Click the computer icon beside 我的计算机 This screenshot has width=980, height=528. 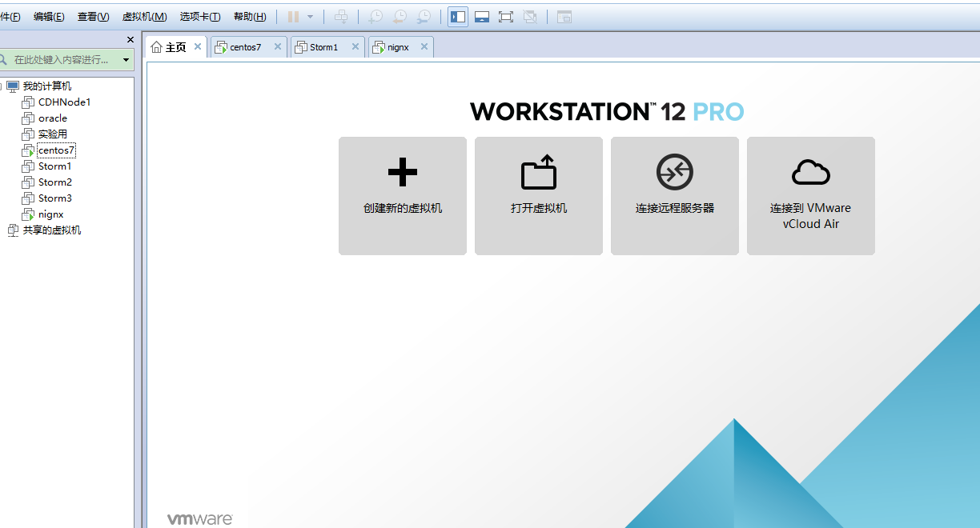13,86
